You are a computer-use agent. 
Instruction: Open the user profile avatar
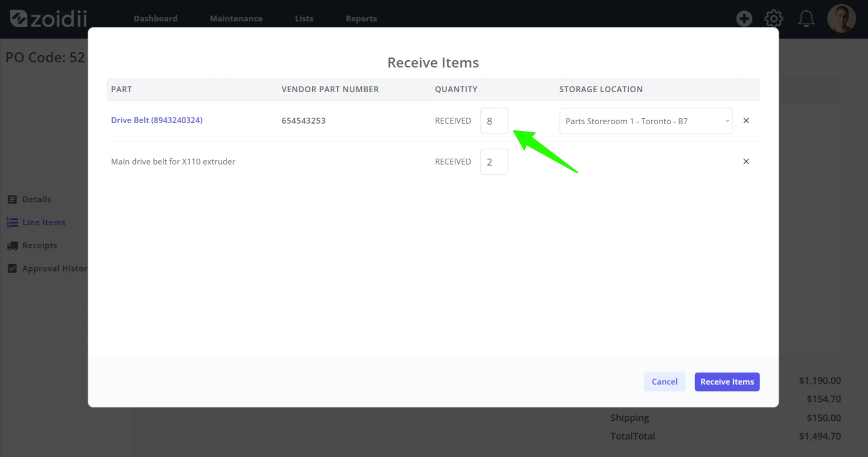pyautogui.click(x=841, y=19)
